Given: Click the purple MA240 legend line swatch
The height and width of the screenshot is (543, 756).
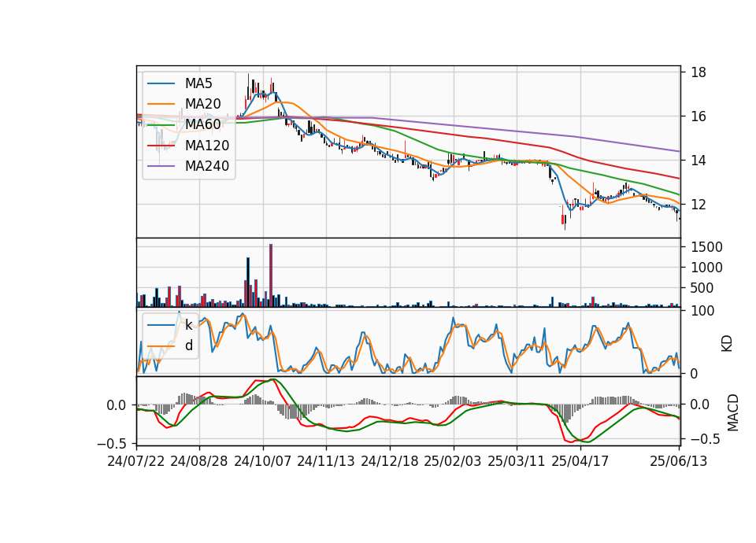Looking at the screenshot, I should coord(161,166).
